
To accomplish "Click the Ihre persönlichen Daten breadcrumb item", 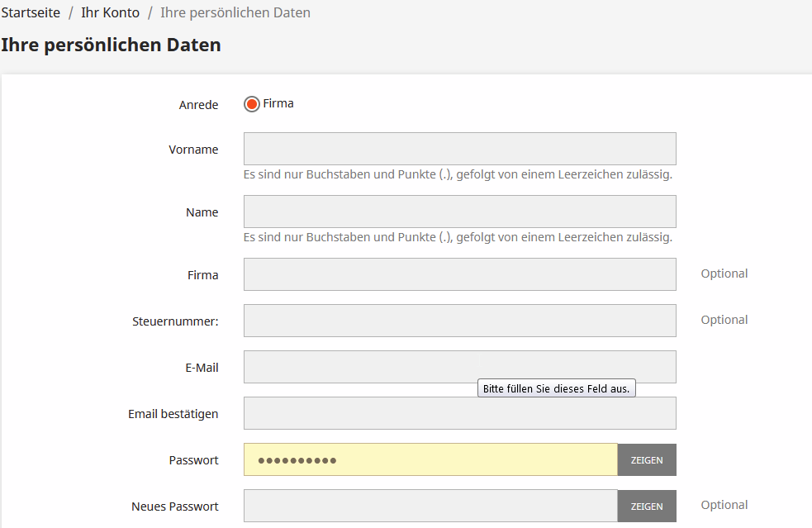I will tap(235, 13).
